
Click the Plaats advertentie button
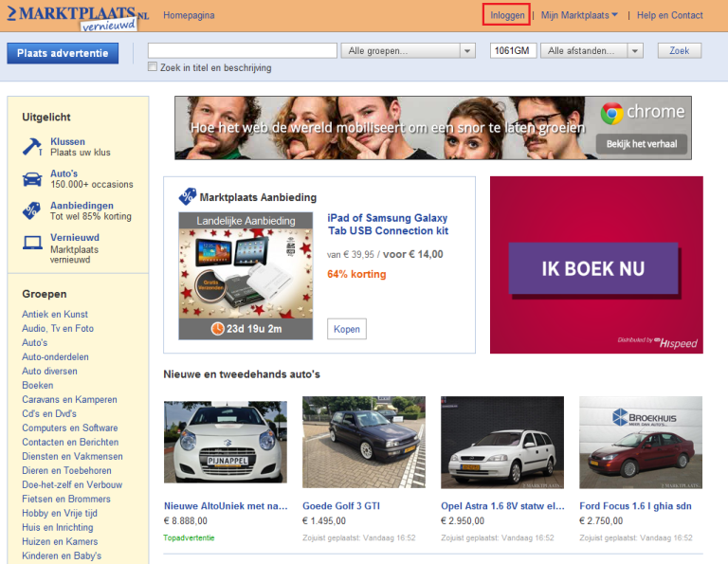tap(63, 53)
